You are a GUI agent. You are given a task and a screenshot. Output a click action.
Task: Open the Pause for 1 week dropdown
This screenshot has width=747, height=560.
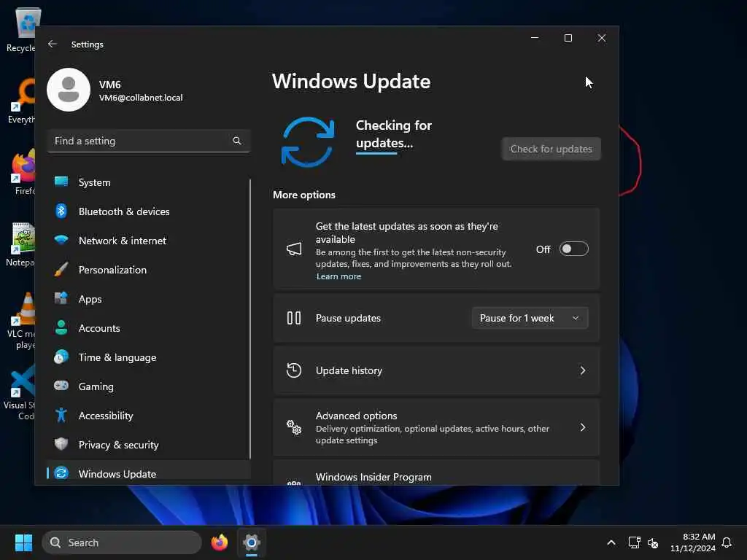[530, 318]
